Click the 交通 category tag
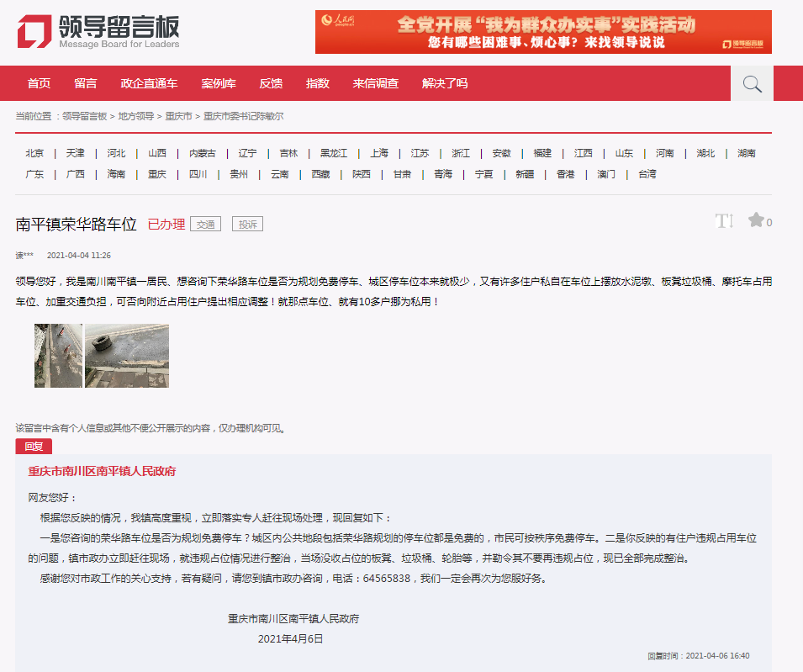Image resolution: width=803 pixels, height=672 pixels. click(205, 225)
